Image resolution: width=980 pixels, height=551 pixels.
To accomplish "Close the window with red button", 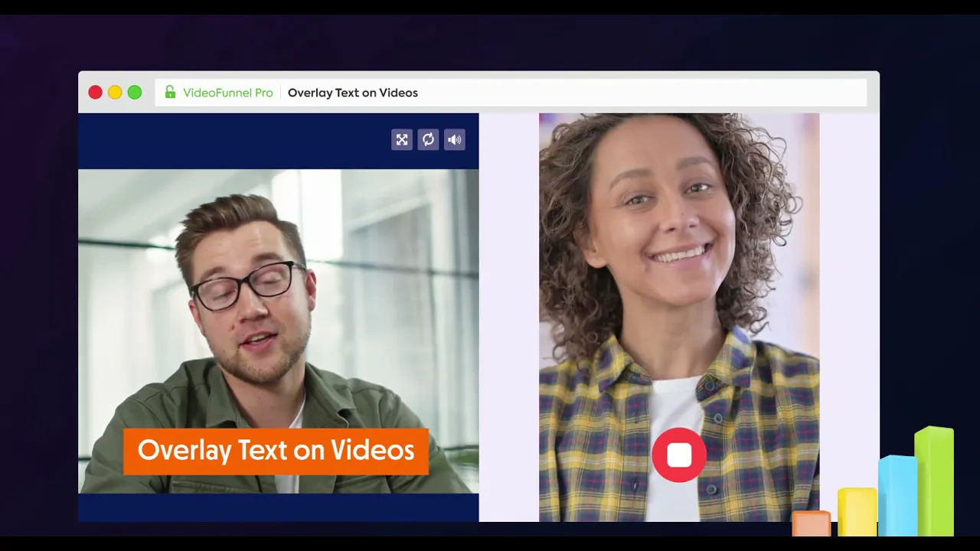I will 95,93.
